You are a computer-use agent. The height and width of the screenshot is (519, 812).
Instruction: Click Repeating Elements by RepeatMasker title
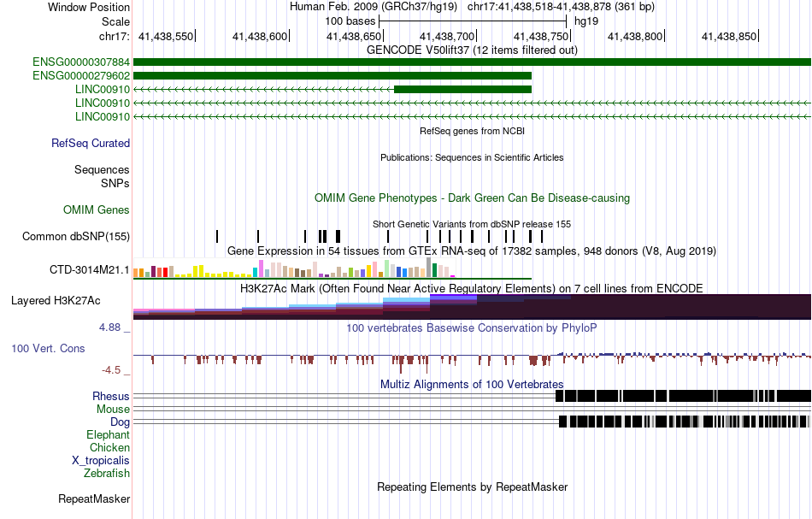pos(473,487)
